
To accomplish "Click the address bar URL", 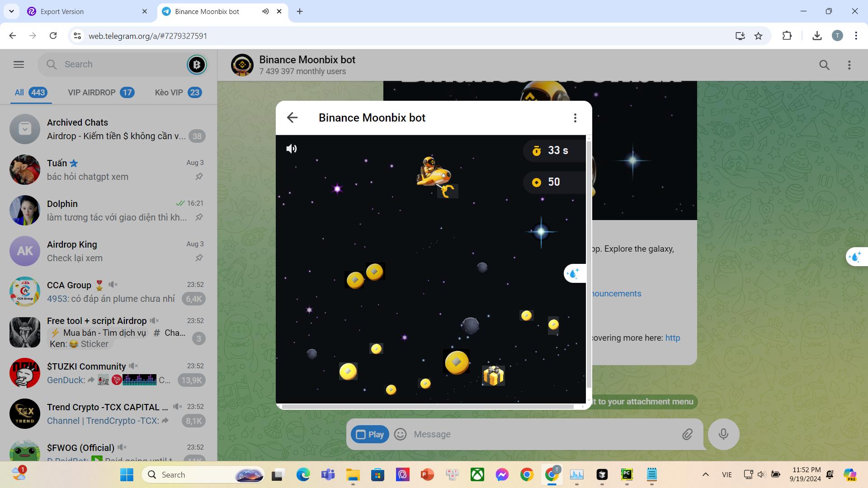I will [148, 36].
